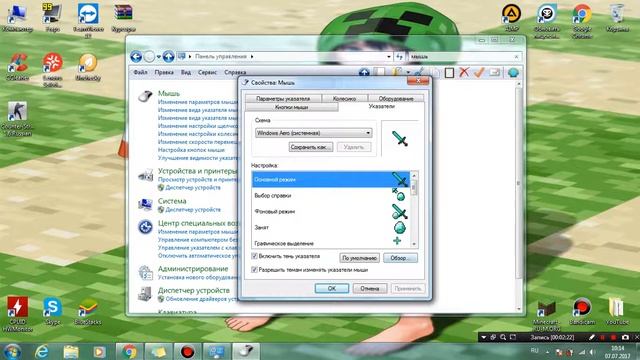Switch to the Оборудование tab
Screen dimensions: 640x360
396,98
